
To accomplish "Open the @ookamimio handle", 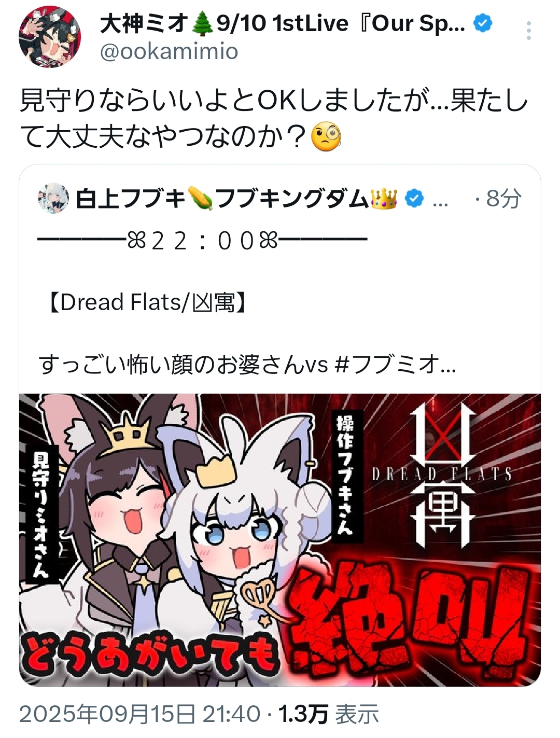I will pos(169,51).
